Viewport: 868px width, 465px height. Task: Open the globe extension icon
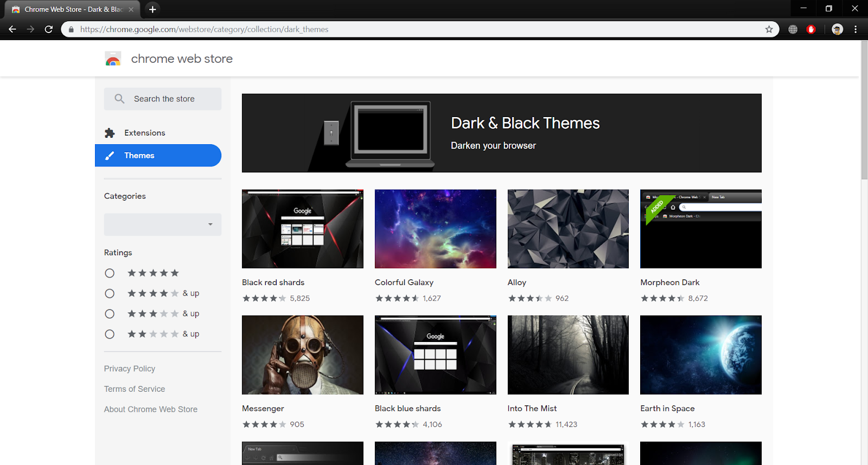[x=793, y=29]
